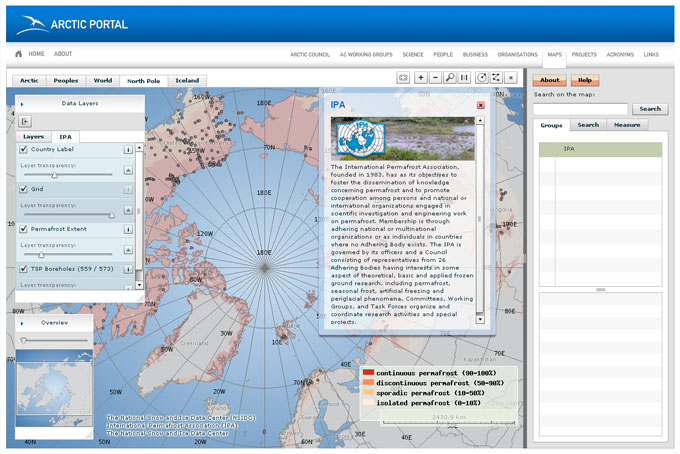
Task: Focus the Search on the map field
Action: pyautogui.click(x=580, y=109)
